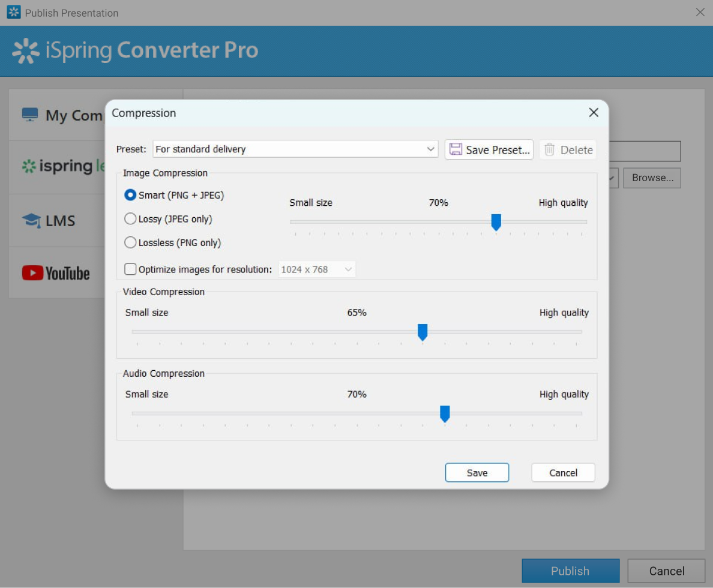Click the audio compression 70% value
Image resolution: width=713 pixels, height=588 pixels.
tap(356, 394)
